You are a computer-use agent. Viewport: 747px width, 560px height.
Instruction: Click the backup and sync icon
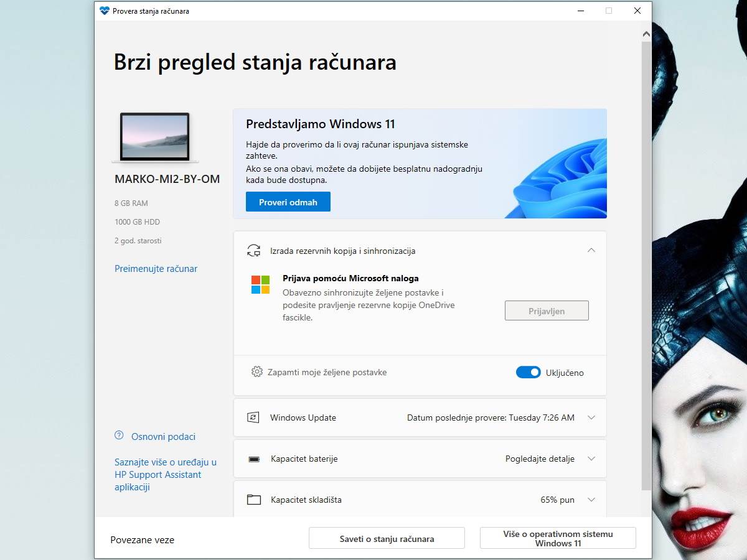(253, 251)
